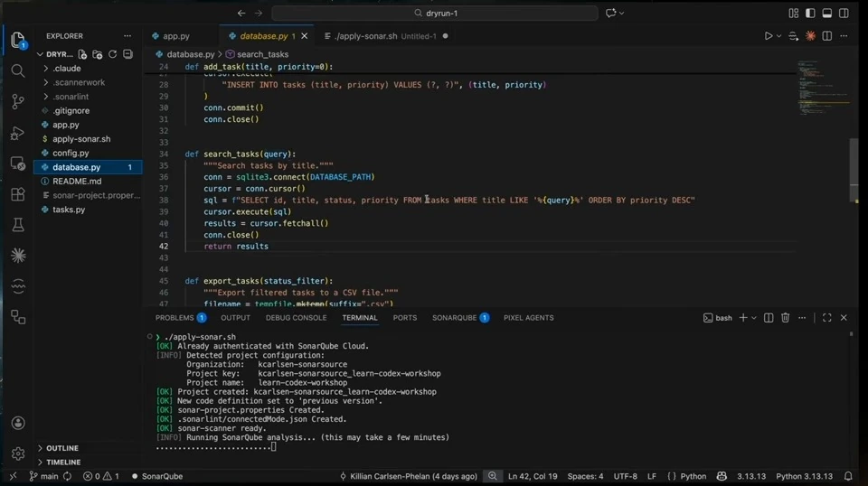Collapse the DRYR... root folder

55,54
